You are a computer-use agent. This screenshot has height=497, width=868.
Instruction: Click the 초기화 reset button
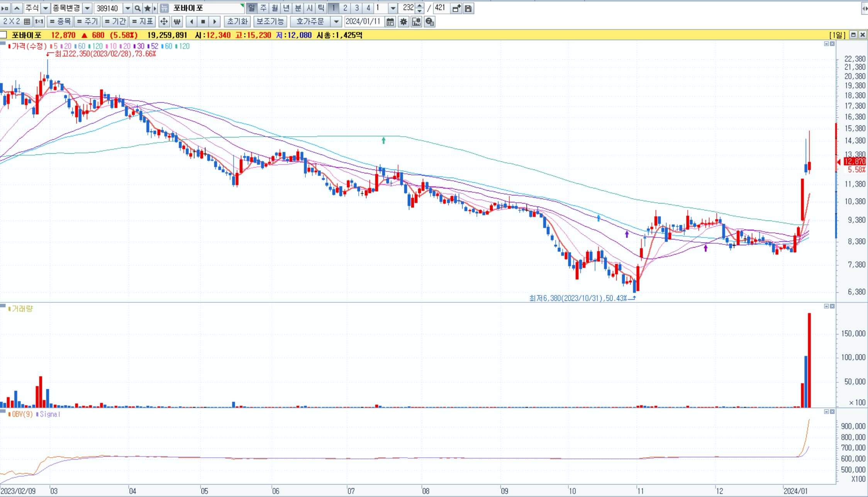coord(237,22)
